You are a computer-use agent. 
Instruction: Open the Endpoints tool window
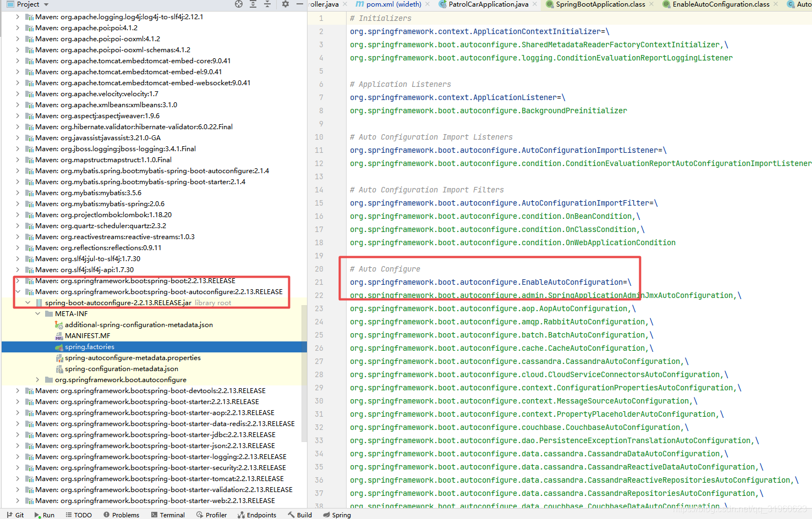tap(257, 515)
